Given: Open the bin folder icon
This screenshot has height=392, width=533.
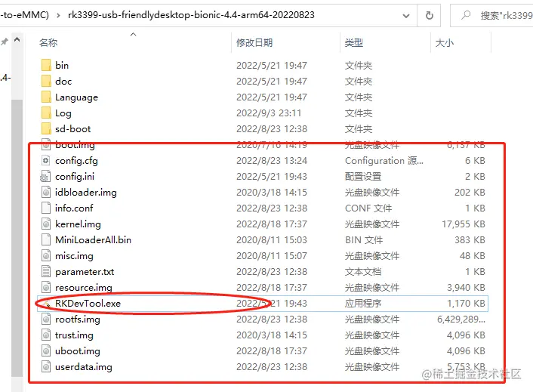Looking at the screenshot, I should 46,65.
